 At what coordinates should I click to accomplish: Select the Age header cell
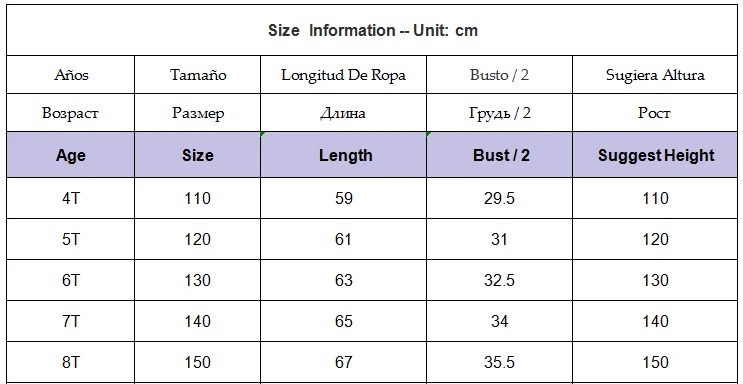click(71, 155)
